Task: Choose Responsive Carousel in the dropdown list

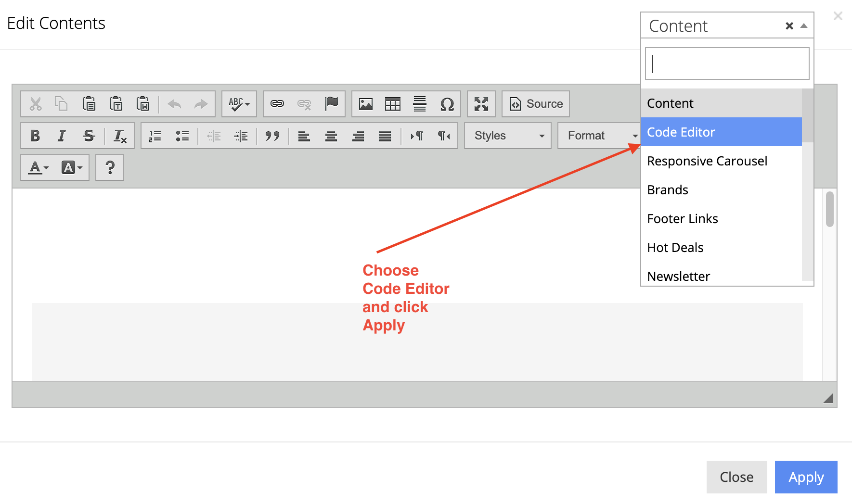Action: click(x=707, y=161)
